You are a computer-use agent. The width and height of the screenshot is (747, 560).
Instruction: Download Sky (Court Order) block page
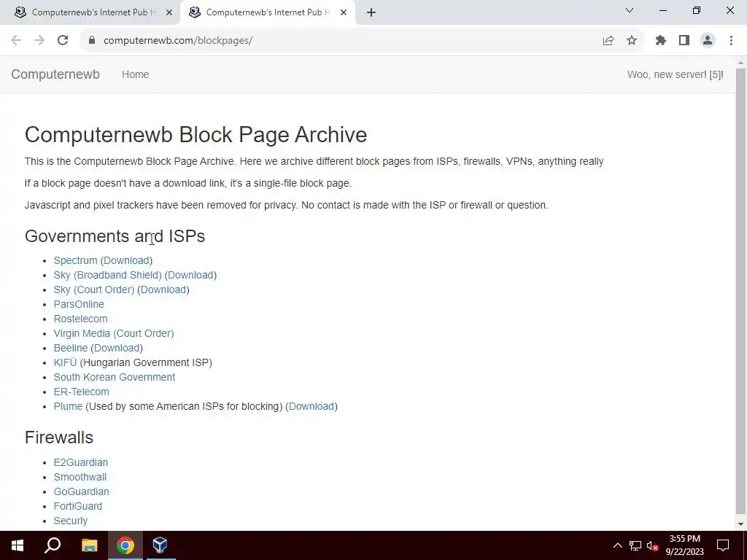[163, 289]
